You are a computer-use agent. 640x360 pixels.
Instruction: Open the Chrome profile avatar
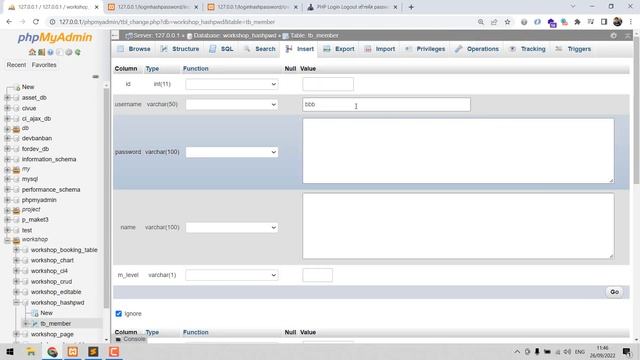pos(618,22)
